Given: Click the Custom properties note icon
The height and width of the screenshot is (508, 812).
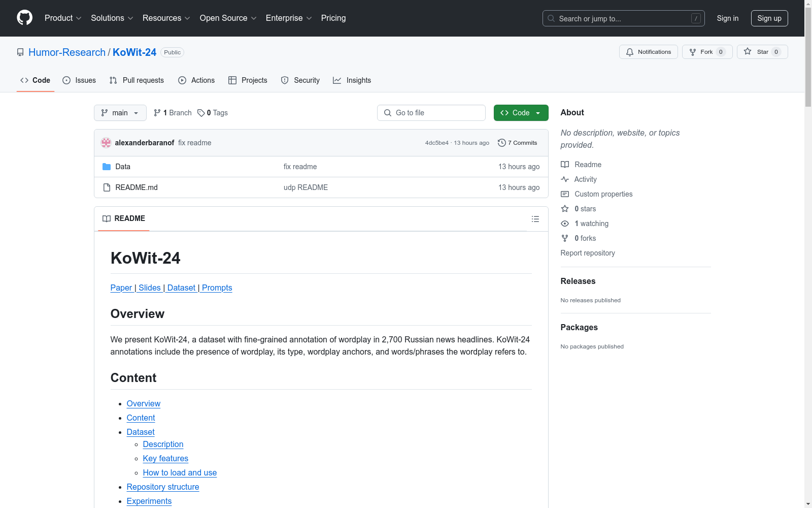Looking at the screenshot, I should click(x=565, y=194).
